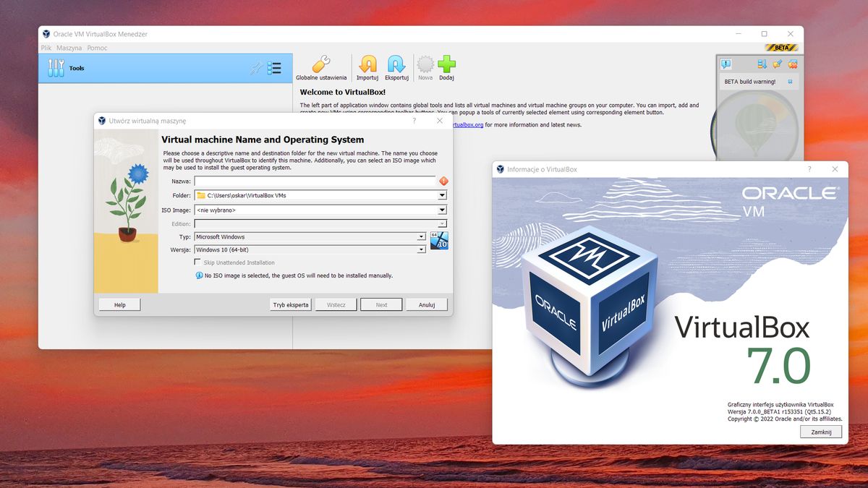Open the Typ dropdown showing Microsoft Windows
The height and width of the screenshot is (488, 868).
tap(420, 236)
